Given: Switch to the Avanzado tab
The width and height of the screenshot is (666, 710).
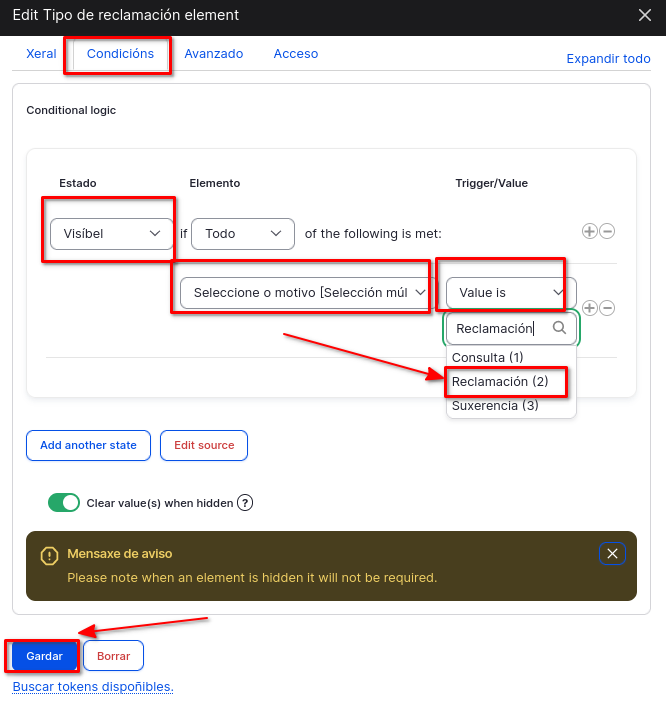Looking at the screenshot, I should pos(213,54).
